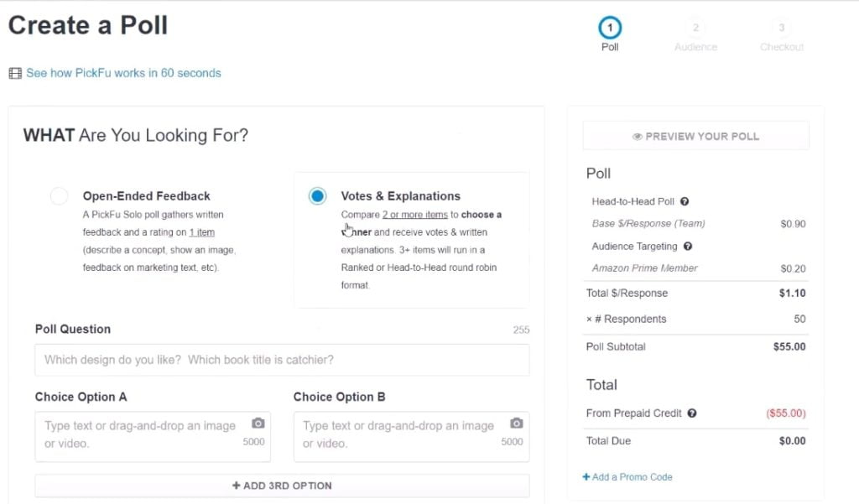
Task: Select the Open-Ended Feedback radio option
Action: pyautogui.click(x=60, y=196)
